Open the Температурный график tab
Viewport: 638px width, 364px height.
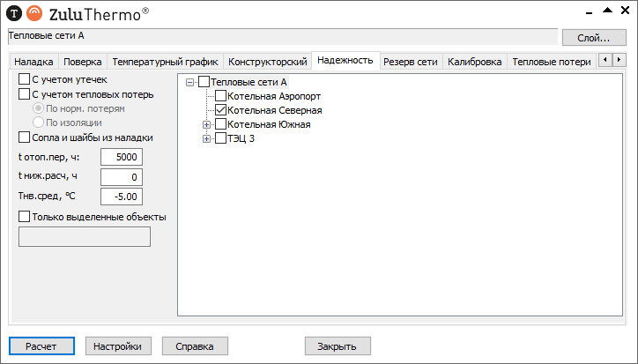(x=166, y=62)
